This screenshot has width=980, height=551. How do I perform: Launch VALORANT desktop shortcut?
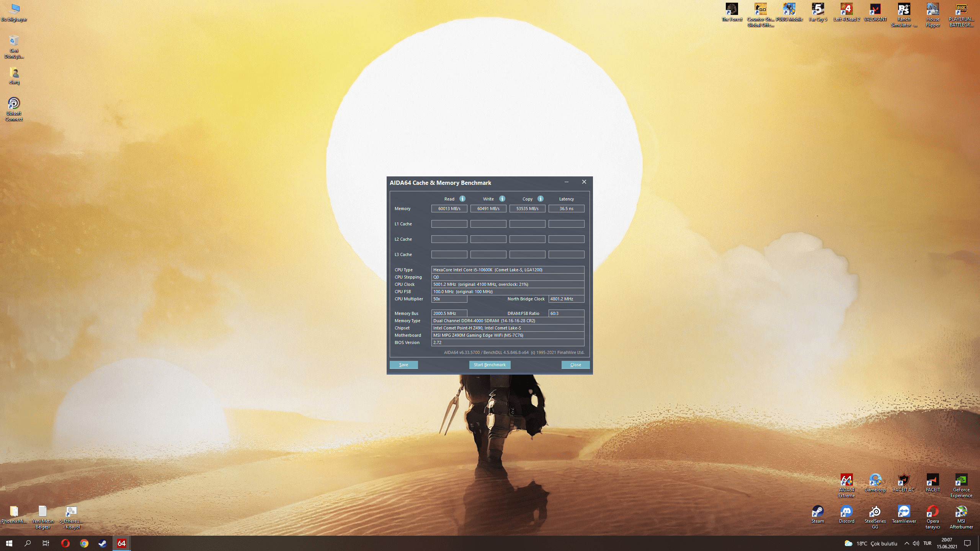(875, 12)
